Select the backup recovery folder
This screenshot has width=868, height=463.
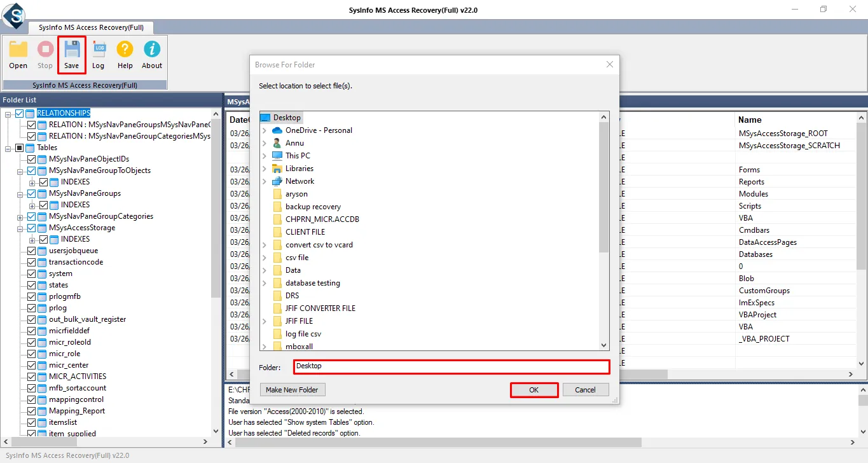coord(313,207)
